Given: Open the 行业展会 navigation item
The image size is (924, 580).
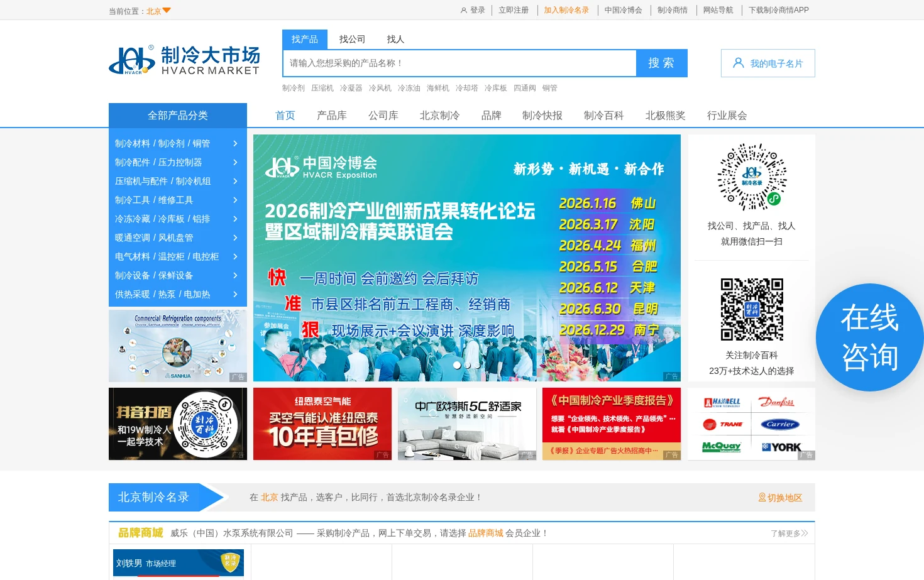Looking at the screenshot, I should point(727,116).
